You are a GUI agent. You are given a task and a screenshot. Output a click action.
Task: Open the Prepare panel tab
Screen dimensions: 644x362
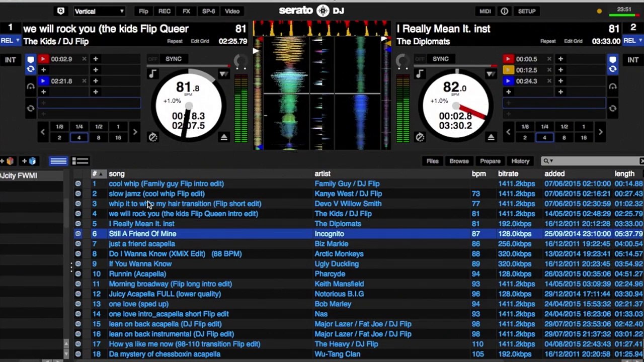[490, 161]
